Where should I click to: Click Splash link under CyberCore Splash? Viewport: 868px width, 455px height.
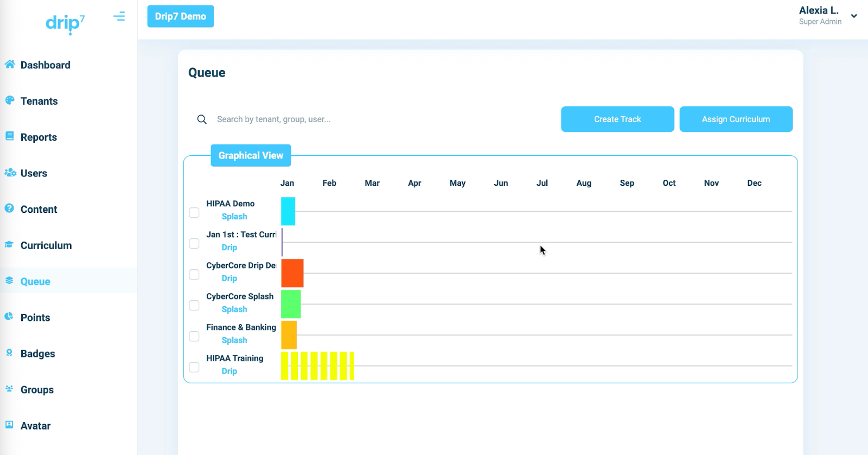click(234, 309)
